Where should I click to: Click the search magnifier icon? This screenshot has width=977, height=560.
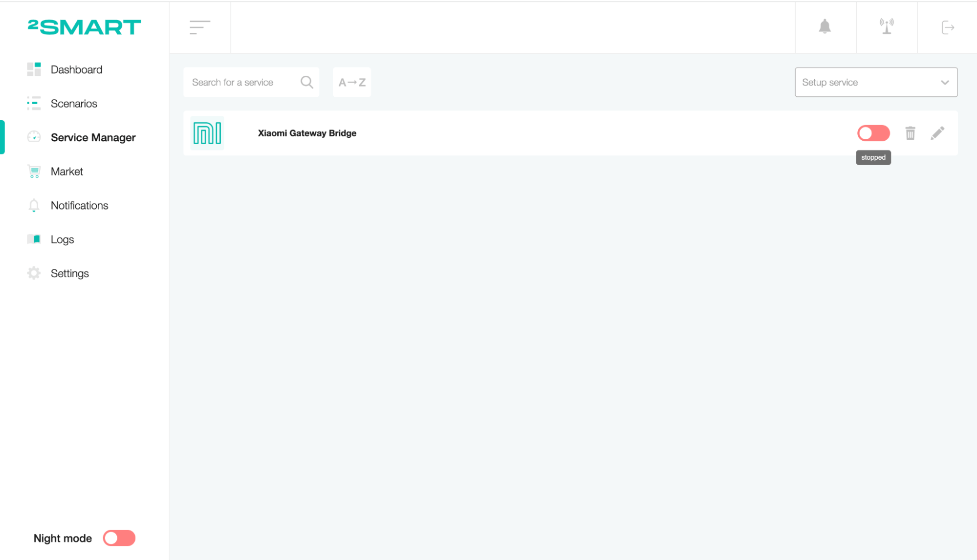(x=306, y=82)
